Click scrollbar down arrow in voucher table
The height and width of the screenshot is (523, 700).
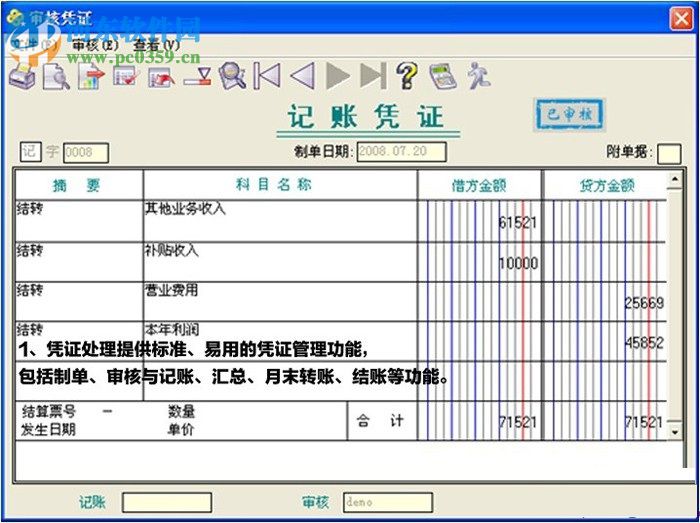click(675, 432)
